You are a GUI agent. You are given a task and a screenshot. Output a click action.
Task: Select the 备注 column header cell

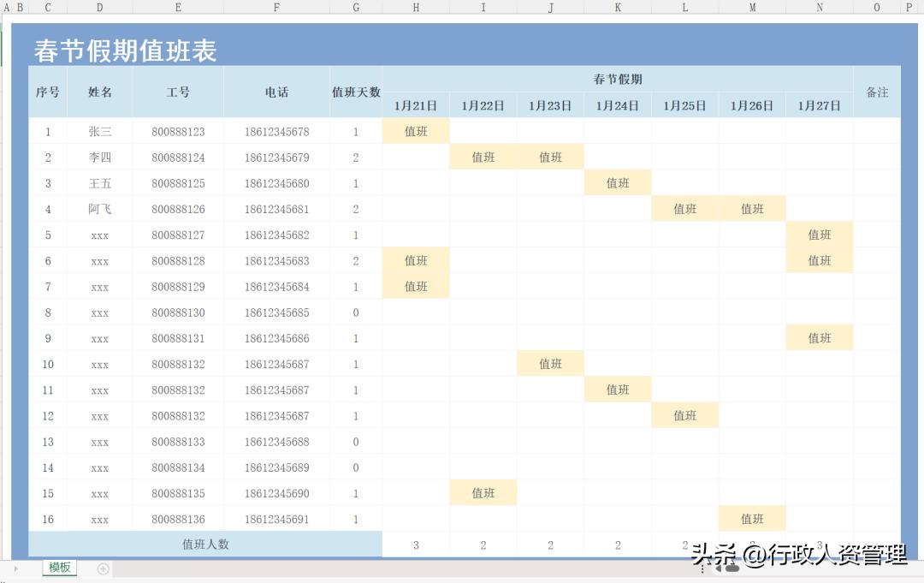[x=876, y=92]
